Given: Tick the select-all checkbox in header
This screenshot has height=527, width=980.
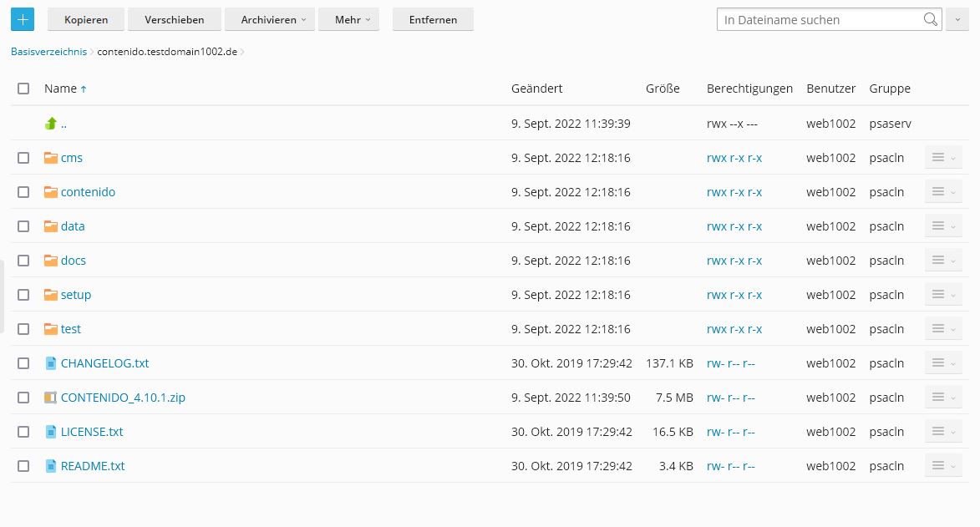Looking at the screenshot, I should pos(23,89).
